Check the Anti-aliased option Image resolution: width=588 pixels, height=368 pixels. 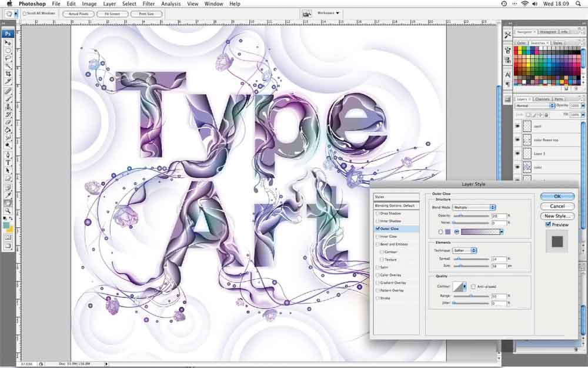(x=473, y=287)
